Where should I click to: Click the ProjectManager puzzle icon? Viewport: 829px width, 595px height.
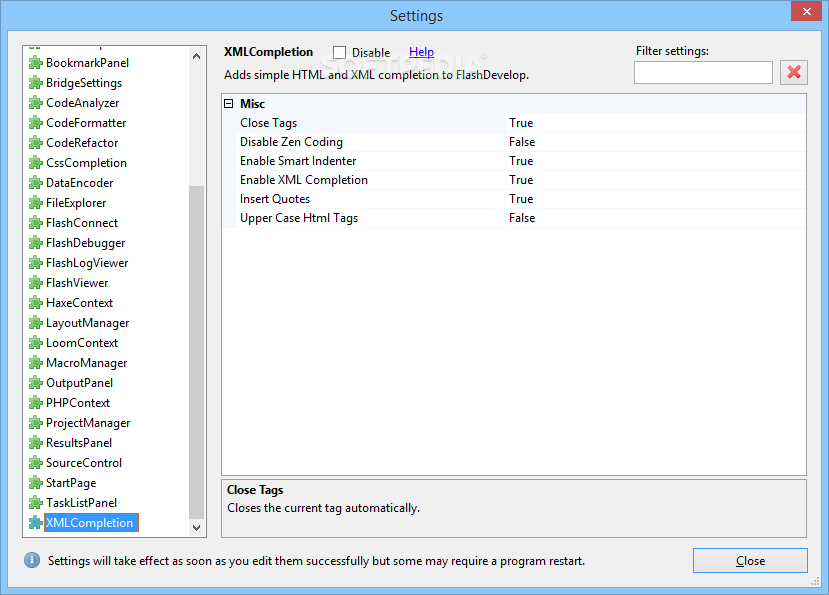point(35,423)
